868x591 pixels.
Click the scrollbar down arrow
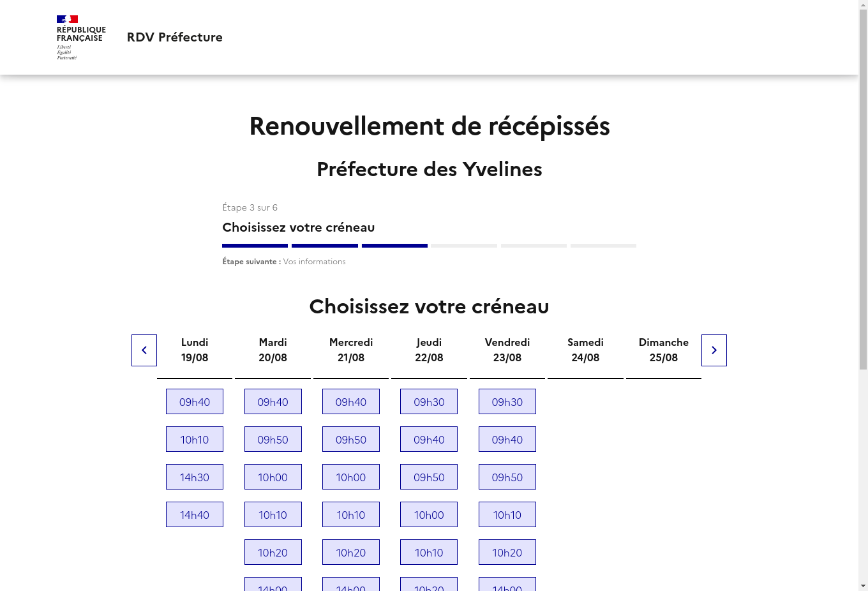click(x=863, y=586)
